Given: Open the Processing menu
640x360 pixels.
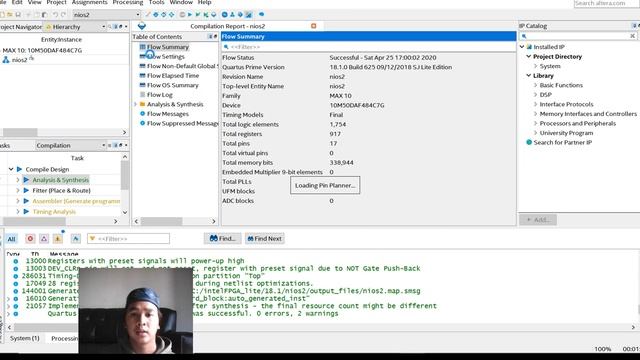Looking at the screenshot, I should pos(128,2).
